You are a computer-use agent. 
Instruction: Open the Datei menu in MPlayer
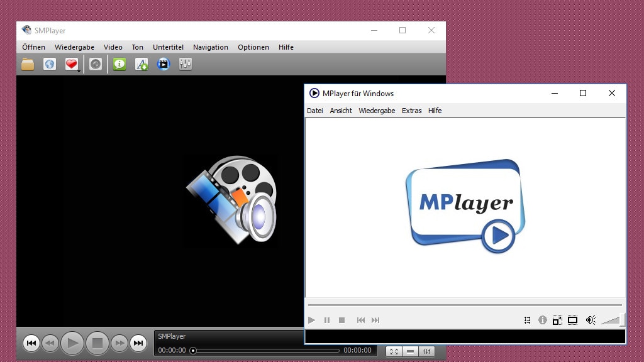click(315, 111)
